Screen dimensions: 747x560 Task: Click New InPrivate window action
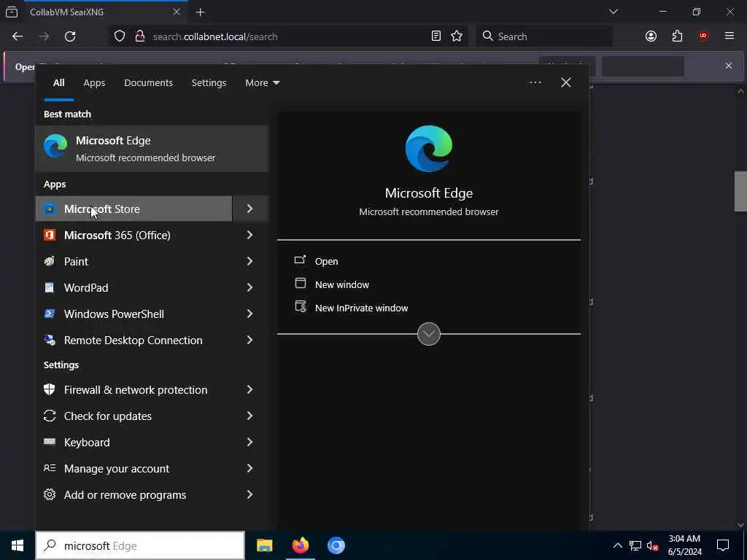point(361,308)
